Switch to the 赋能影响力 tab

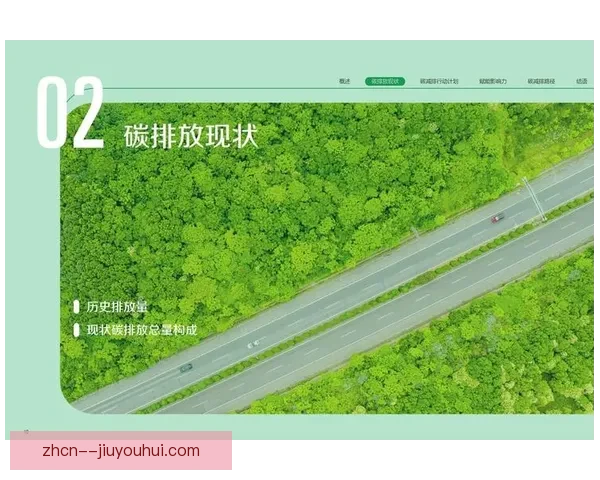pyautogui.click(x=493, y=81)
